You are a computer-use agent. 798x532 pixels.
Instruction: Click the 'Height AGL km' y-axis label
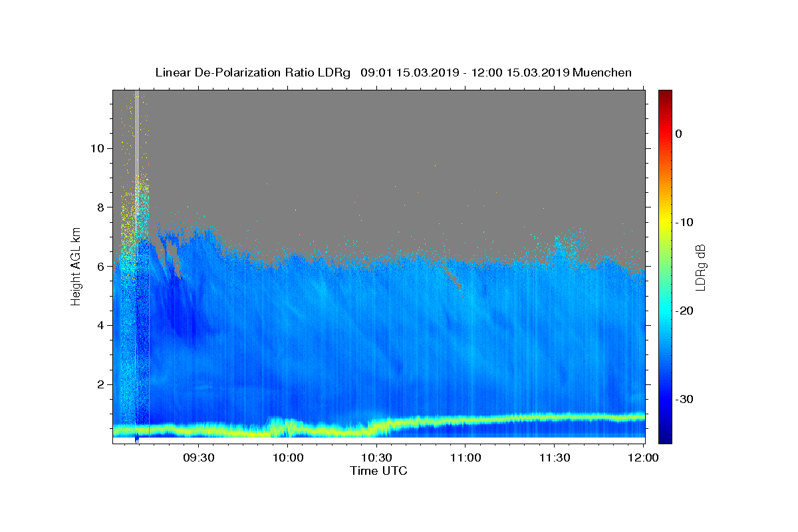click(x=76, y=266)
